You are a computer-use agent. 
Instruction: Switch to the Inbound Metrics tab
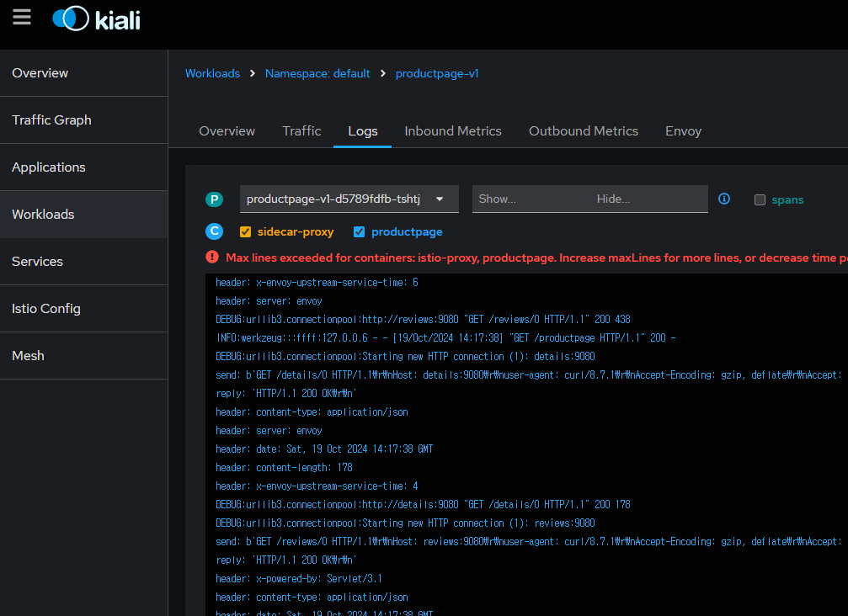tap(453, 131)
